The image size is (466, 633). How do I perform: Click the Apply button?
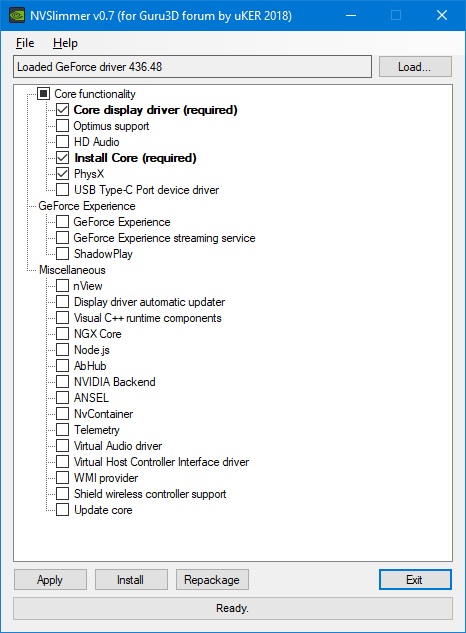(50, 580)
